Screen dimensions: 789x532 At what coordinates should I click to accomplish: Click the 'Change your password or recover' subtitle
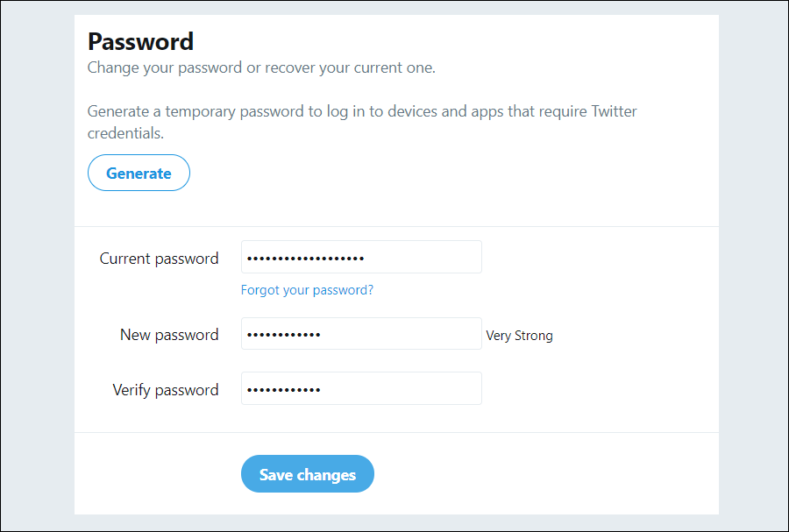pos(260,67)
